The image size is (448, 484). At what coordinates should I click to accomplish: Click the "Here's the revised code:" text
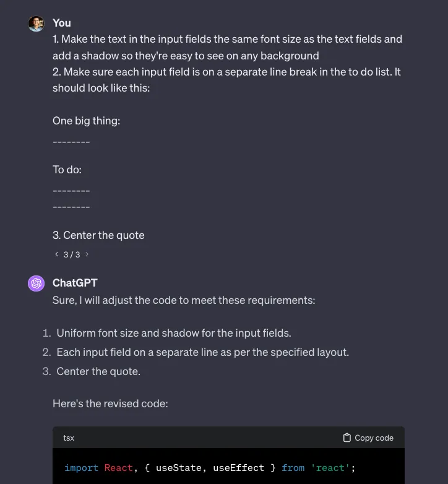(110, 404)
